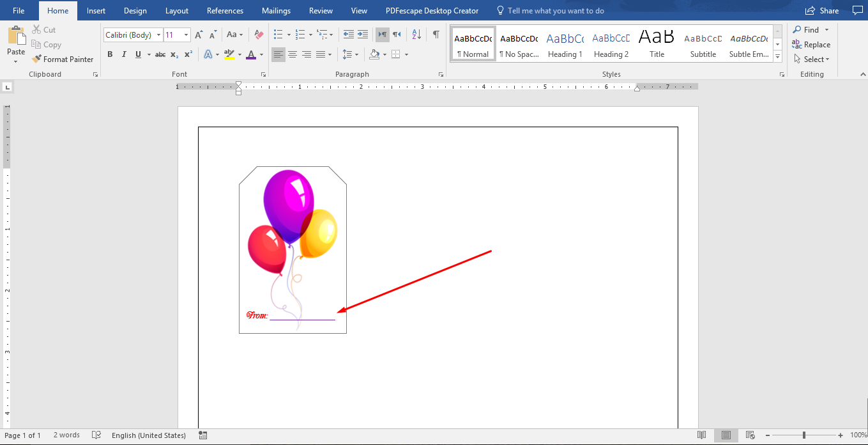Toggle paragraph marks display
The image size is (868, 445).
coord(436,35)
